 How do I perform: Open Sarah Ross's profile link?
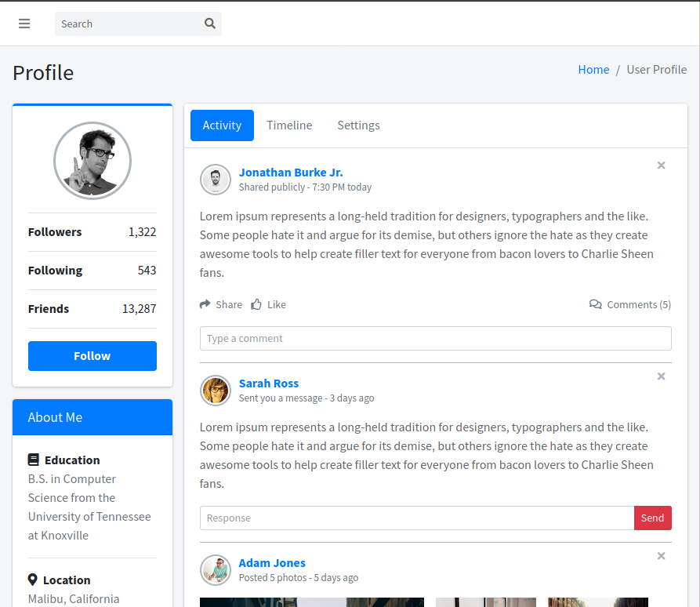coord(269,383)
